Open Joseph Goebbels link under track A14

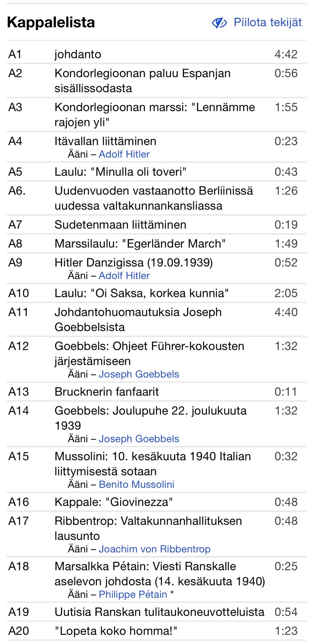(139, 439)
